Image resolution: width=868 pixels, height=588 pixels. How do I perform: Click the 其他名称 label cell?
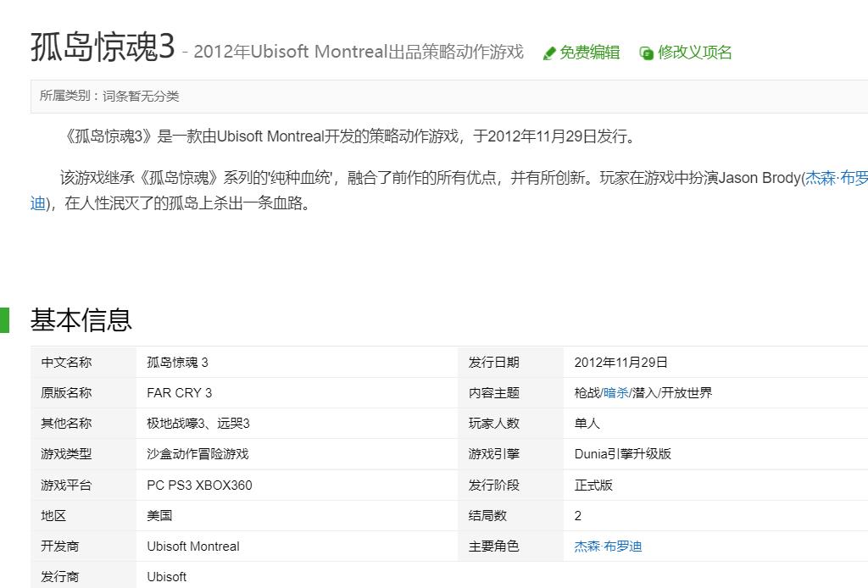pyautogui.click(x=83, y=424)
